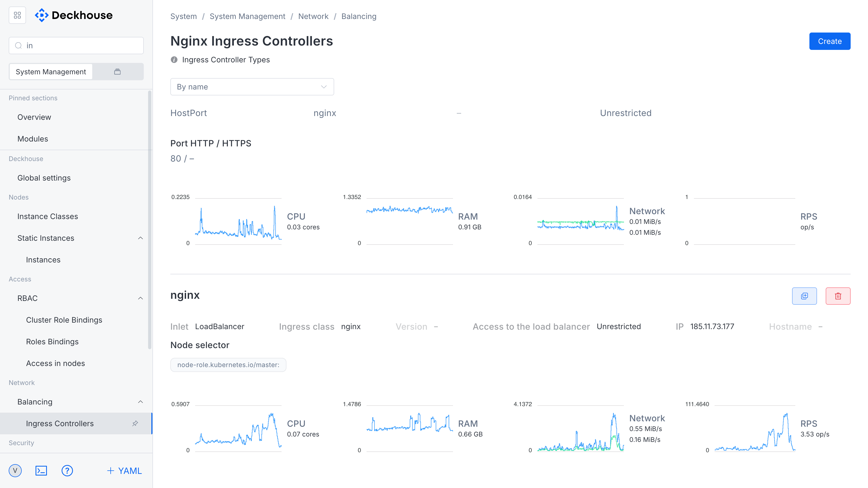Click the search magnifier icon
This screenshot has width=868, height=488.
[x=18, y=46]
